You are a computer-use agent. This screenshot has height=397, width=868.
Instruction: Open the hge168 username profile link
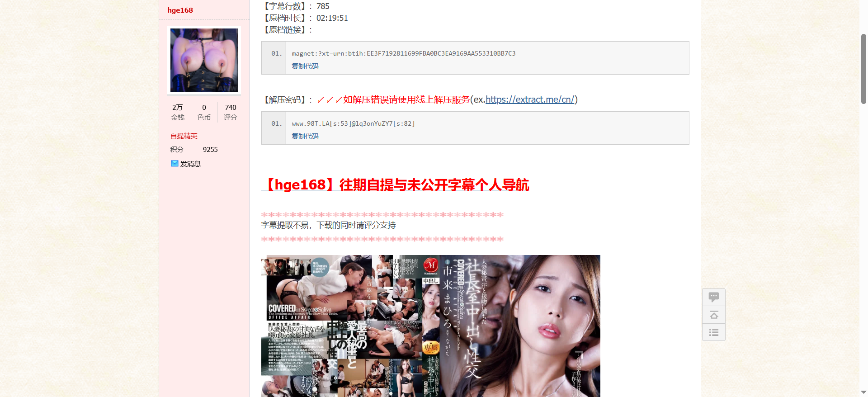(x=180, y=10)
